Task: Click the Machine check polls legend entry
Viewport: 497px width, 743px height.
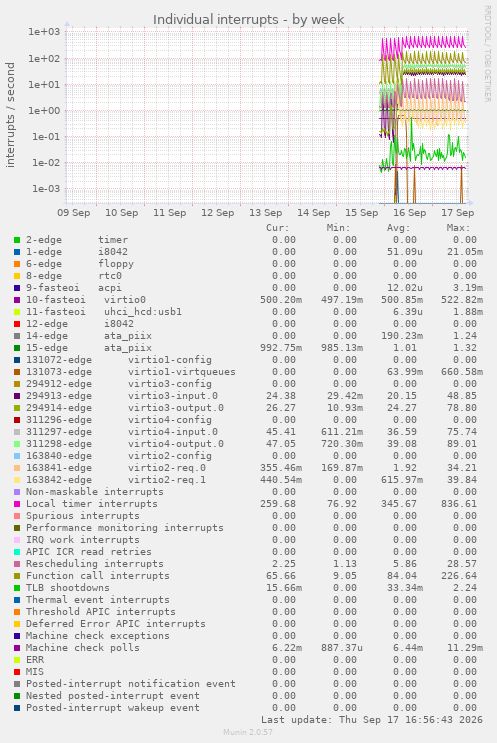Action: pos(82,648)
